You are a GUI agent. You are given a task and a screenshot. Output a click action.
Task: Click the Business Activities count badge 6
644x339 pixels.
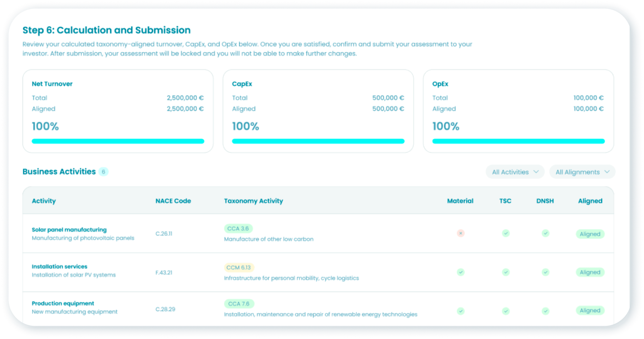click(x=103, y=172)
